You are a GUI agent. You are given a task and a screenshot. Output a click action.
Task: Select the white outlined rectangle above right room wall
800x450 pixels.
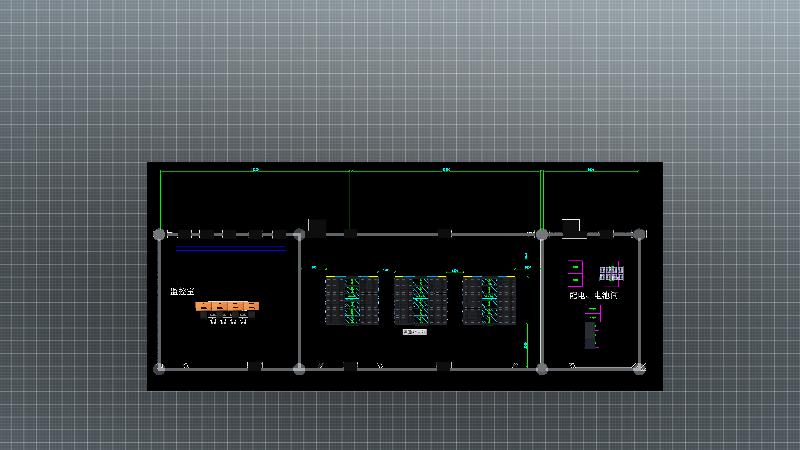click(x=571, y=226)
